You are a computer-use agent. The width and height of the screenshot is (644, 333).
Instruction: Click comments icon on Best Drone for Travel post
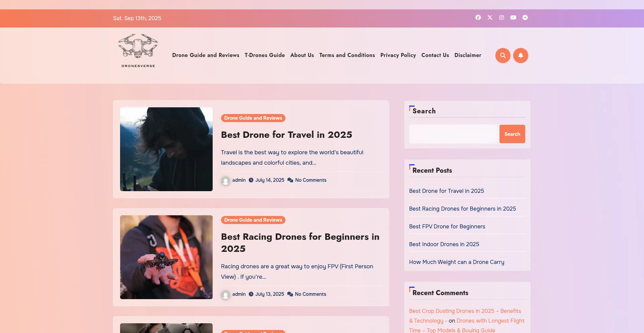[290, 180]
